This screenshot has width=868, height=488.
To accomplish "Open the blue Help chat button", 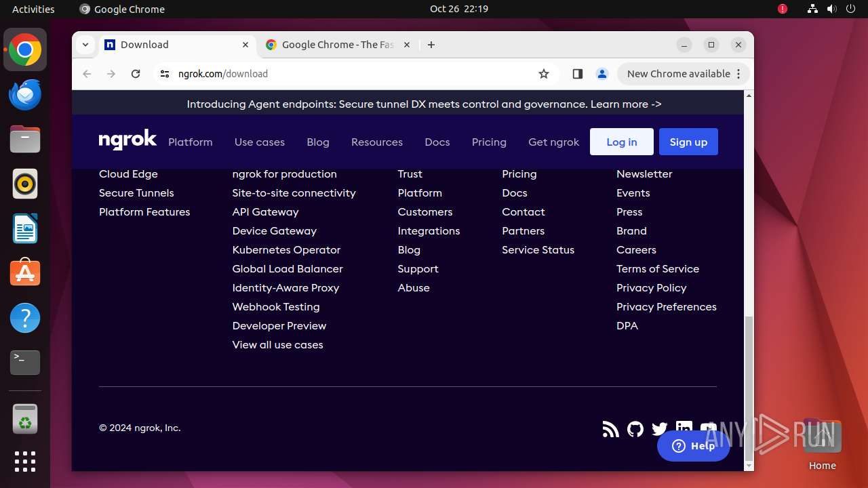I will pos(693,445).
